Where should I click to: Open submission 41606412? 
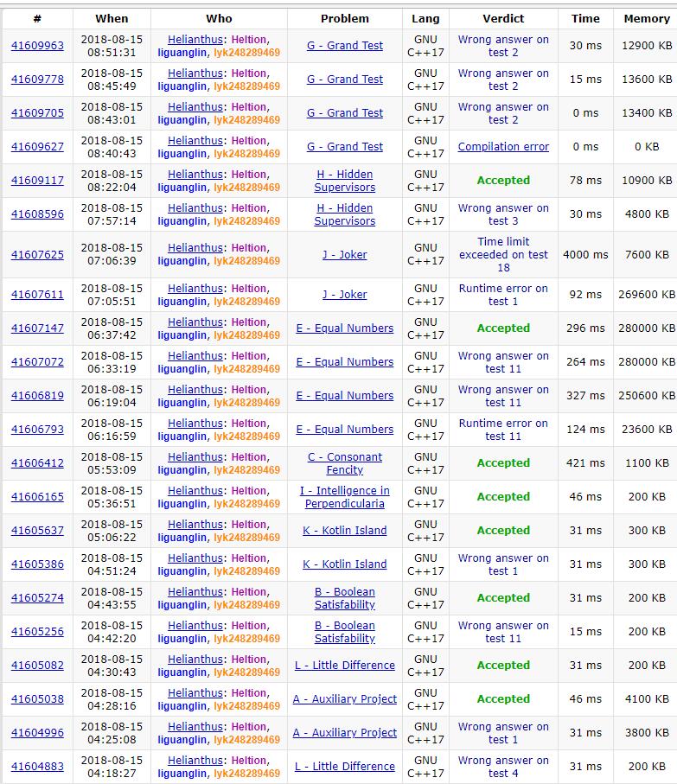pyautogui.click(x=37, y=463)
